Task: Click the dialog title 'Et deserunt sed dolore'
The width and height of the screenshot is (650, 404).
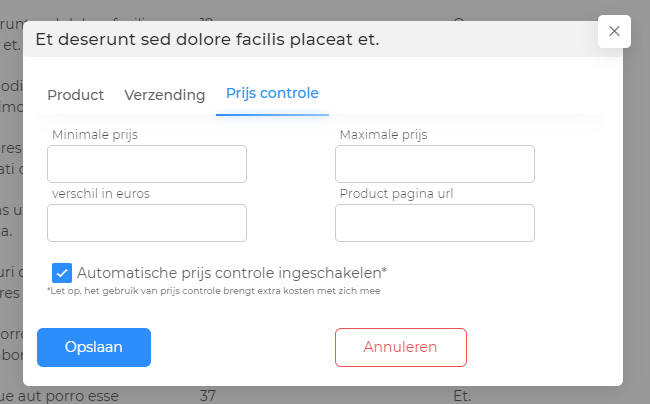Action: click(x=207, y=40)
